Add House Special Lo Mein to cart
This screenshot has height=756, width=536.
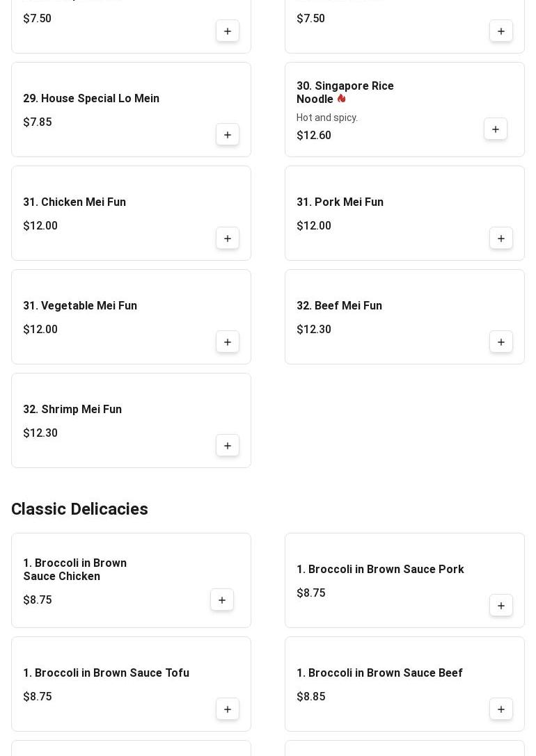(227, 134)
